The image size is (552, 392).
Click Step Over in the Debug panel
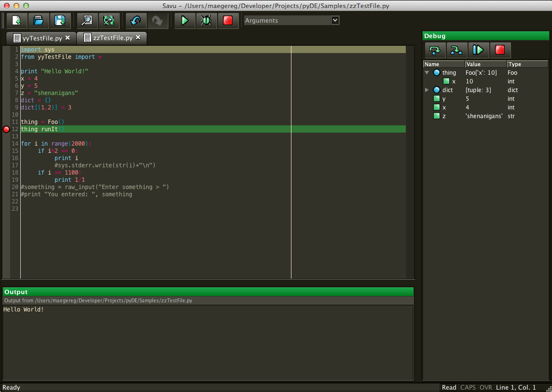pyautogui.click(x=435, y=50)
